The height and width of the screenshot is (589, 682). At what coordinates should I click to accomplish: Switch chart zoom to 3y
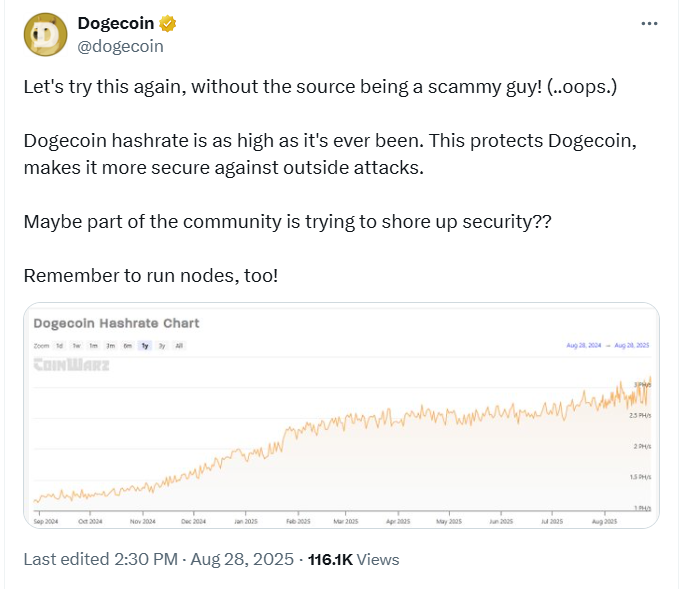[161, 346]
